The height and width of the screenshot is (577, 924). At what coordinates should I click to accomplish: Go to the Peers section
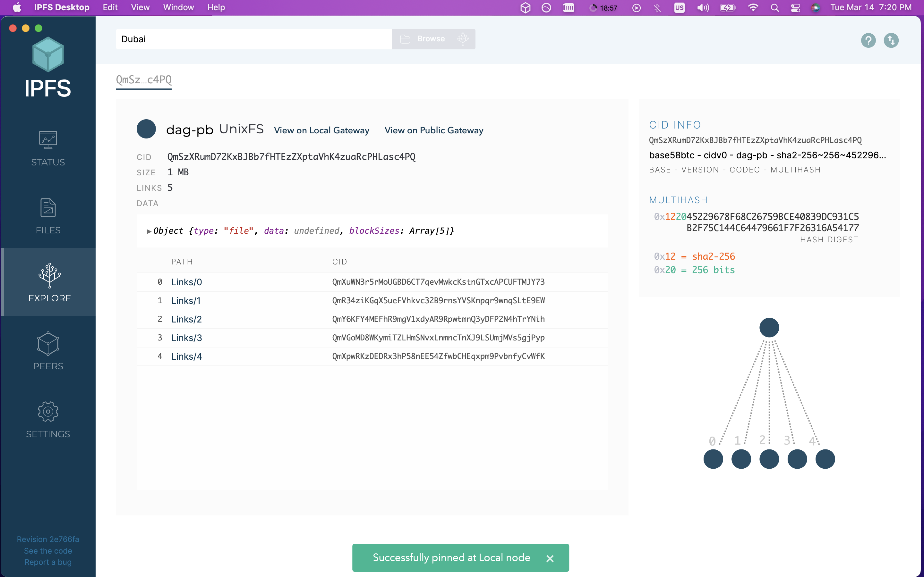pyautogui.click(x=48, y=351)
